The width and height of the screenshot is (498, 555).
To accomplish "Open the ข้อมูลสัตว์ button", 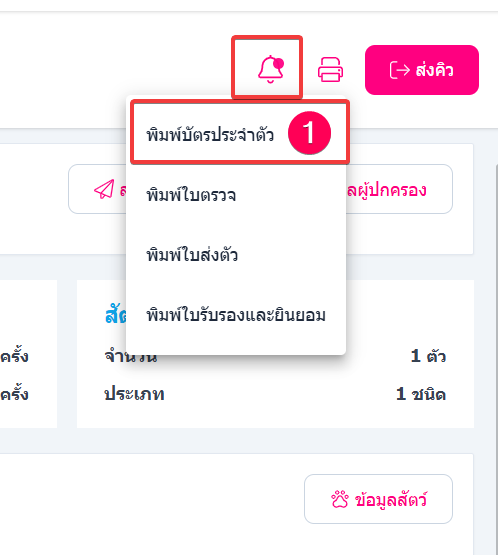I will coord(378,499).
